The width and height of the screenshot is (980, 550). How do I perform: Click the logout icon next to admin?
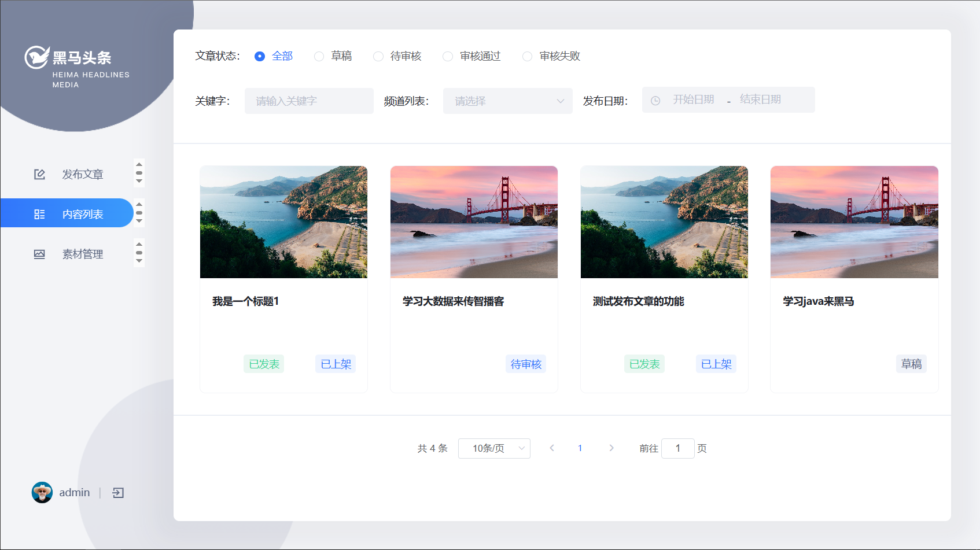pos(118,493)
